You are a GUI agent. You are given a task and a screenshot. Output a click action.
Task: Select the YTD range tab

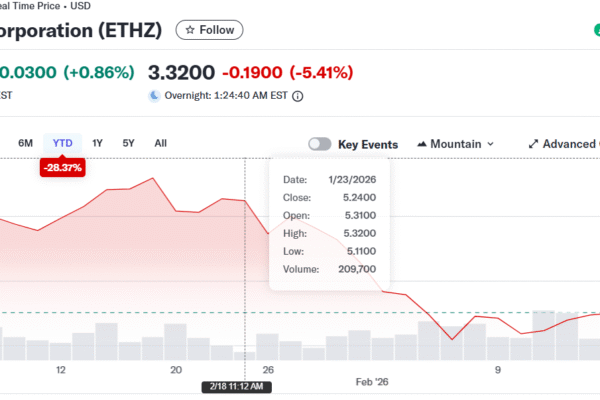(62, 143)
